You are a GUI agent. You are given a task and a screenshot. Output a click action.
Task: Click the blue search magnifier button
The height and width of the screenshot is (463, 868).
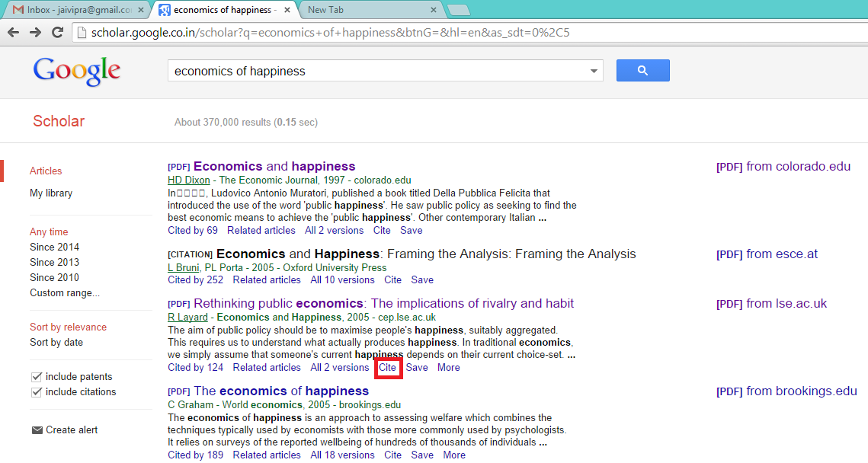[x=642, y=70]
